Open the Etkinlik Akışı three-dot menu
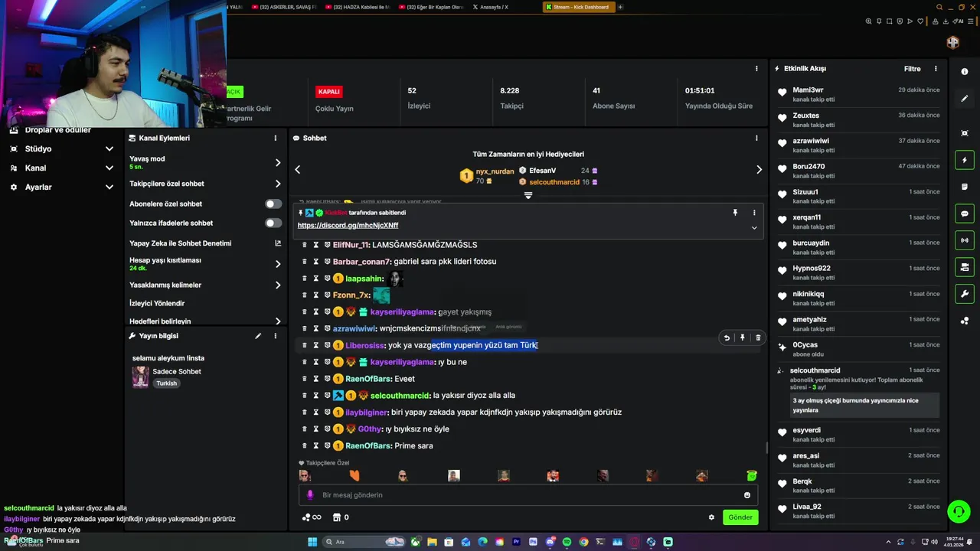The height and width of the screenshot is (551, 980). tap(936, 69)
